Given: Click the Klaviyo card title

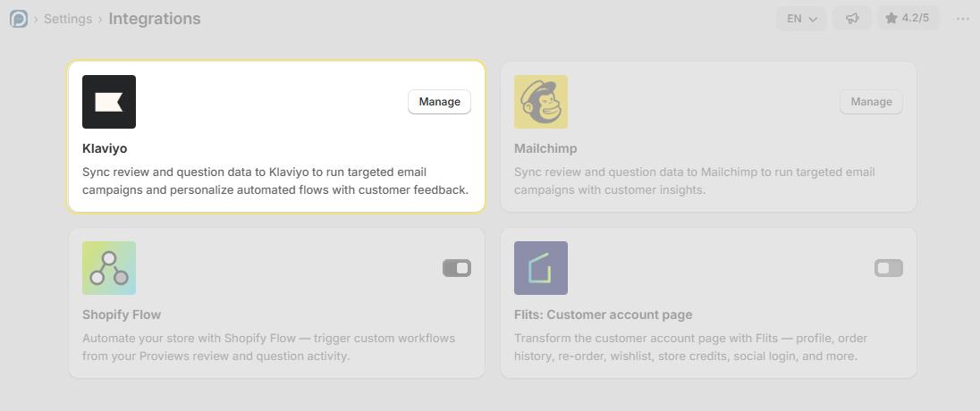Looking at the screenshot, I should pos(105,148).
